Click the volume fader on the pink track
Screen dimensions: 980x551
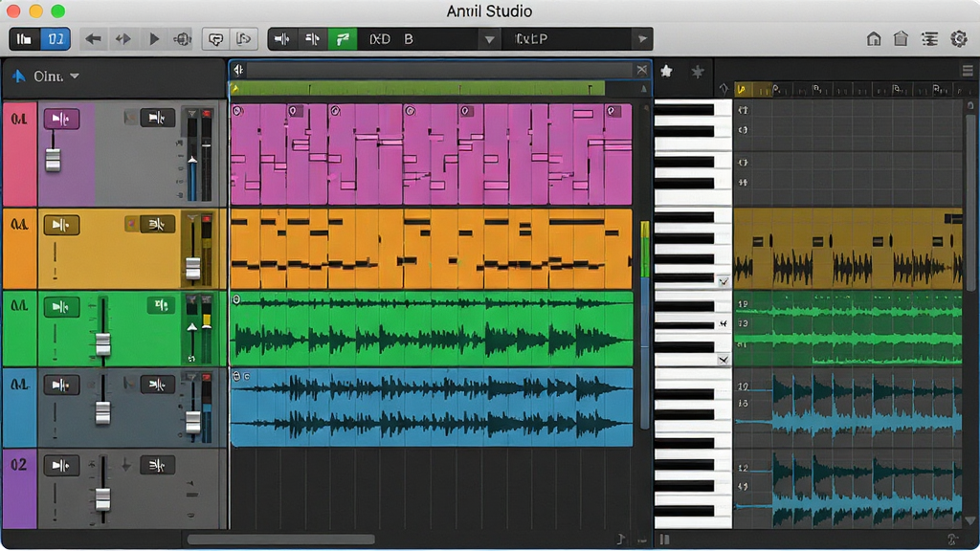54,160
